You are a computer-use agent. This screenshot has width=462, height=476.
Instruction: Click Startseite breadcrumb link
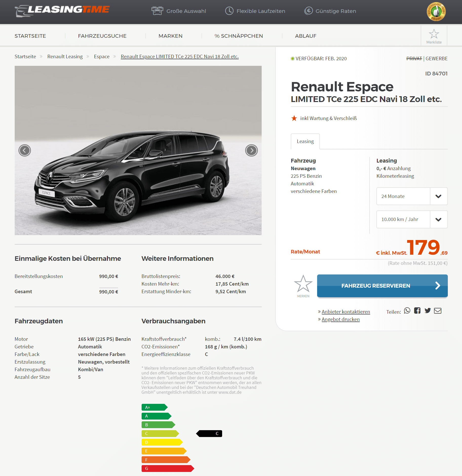tap(25, 56)
